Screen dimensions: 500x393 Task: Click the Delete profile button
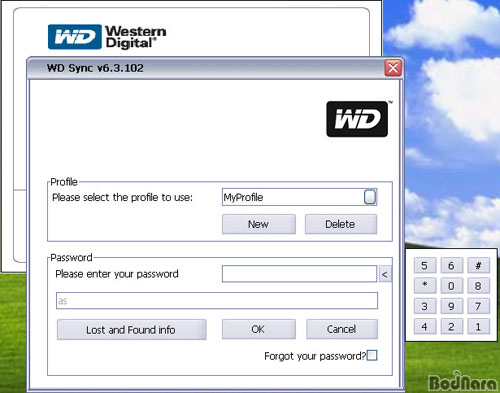pos(341,224)
